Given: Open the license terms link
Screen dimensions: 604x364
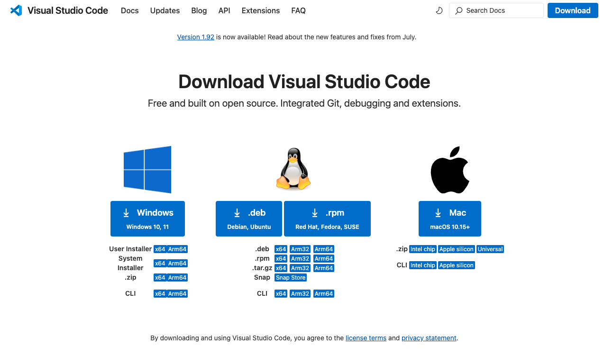Looking at the screenshot, I should (366, 338).
